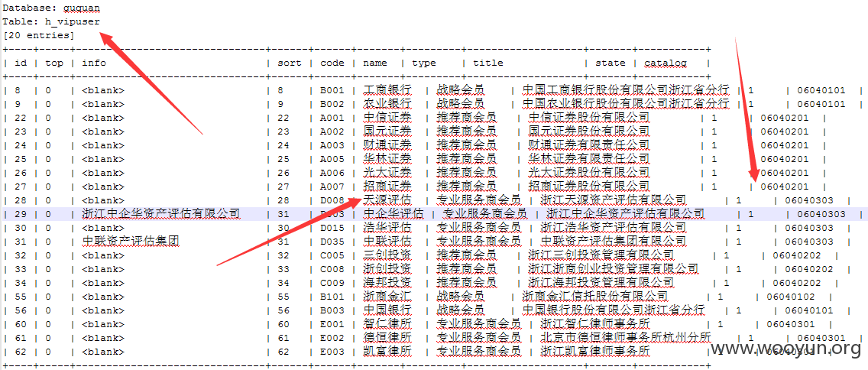Click the 'type' column header
Viewport: 868px width, 370px height.
[424, 63]
